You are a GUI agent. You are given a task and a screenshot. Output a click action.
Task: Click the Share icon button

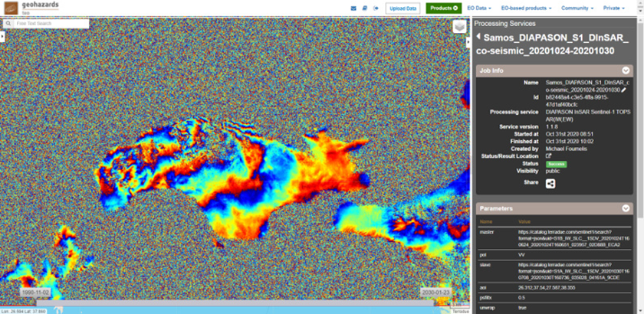[x=550, y=184]
